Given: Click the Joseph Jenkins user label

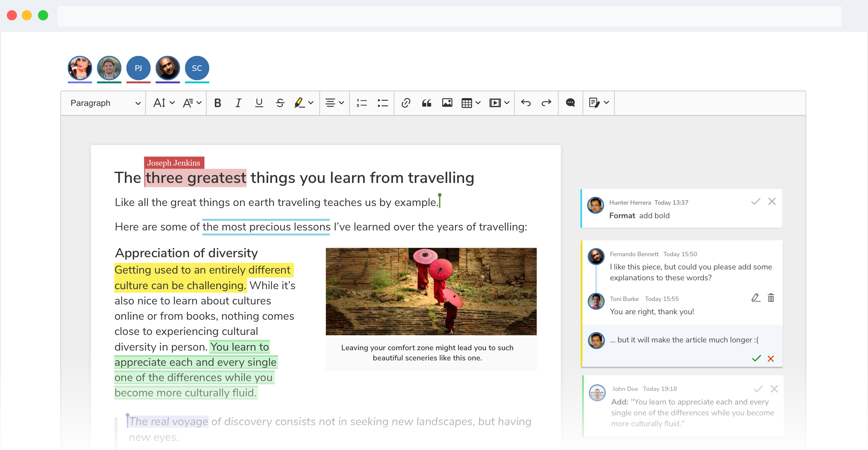Looking at the screenshot, I should (174, 163).
